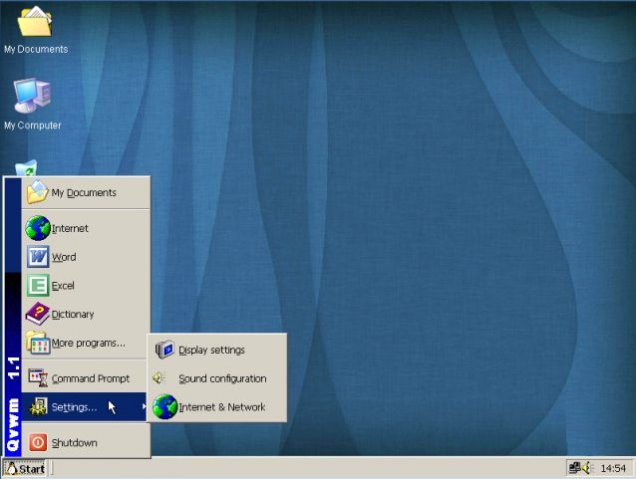Click the 14:54 taskbar clock

(x=613, y=468)
